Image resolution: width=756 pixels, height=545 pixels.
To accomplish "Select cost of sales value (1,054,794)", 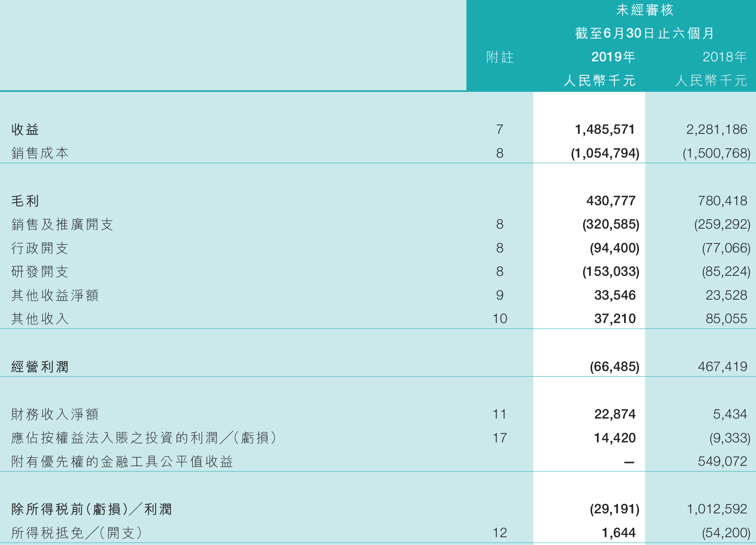I will (x=605, y=153).
